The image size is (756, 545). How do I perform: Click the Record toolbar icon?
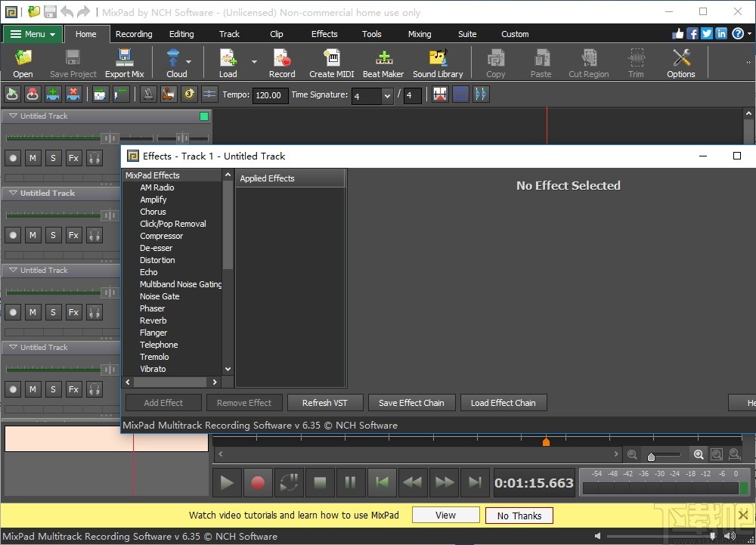[x=282, y=63]
